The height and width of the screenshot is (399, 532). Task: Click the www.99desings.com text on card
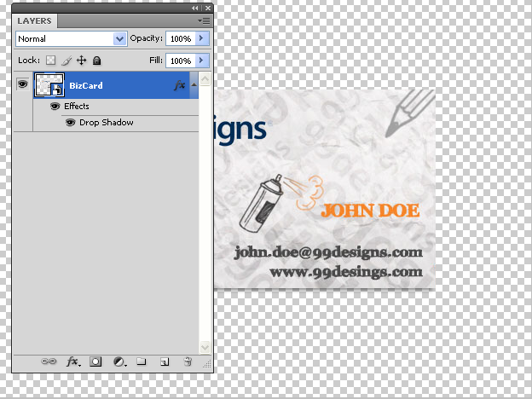click(346, 272)
